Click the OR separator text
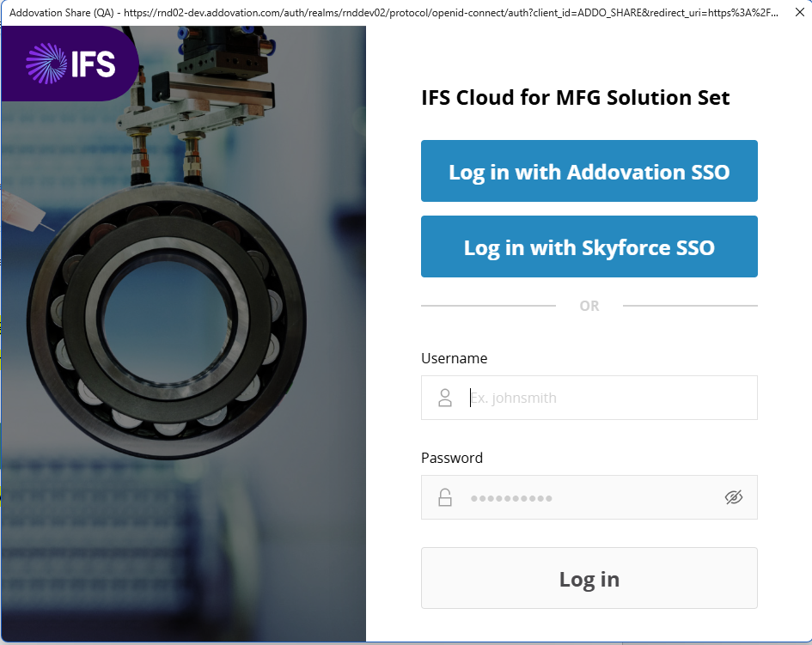The width and height of the screenshot is (812, 645). point(589,306)
